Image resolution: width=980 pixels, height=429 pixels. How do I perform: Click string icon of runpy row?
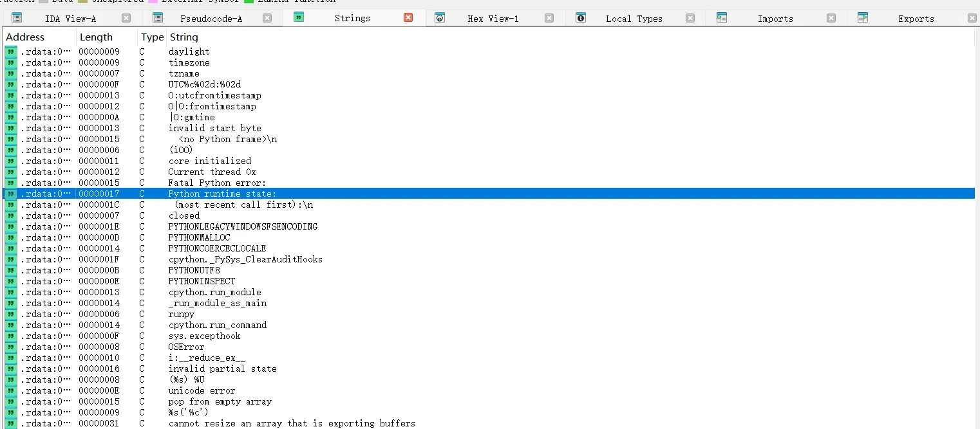(x=11, y=314)
